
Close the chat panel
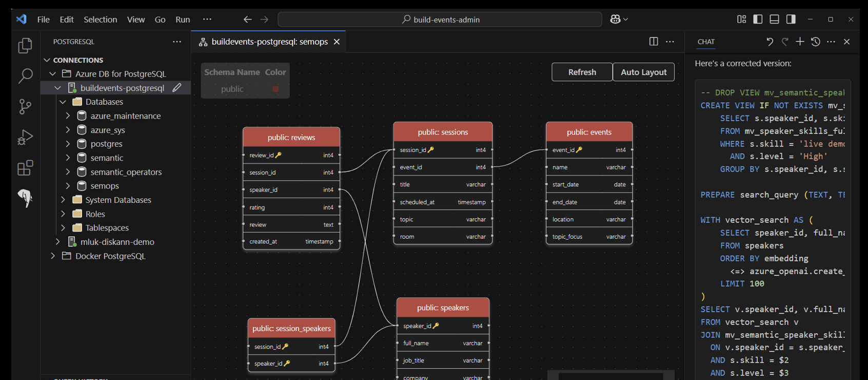pos(847,42)
